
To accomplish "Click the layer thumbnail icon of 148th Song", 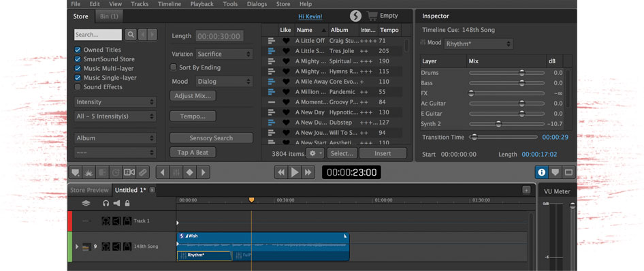I will point(86,246).
